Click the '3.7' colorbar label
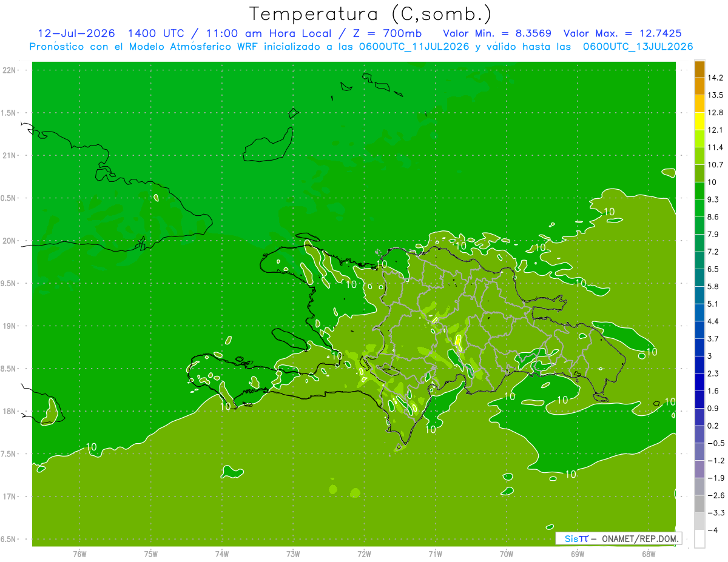The height and width of the screenshot is (562, 728). (714, 339)
